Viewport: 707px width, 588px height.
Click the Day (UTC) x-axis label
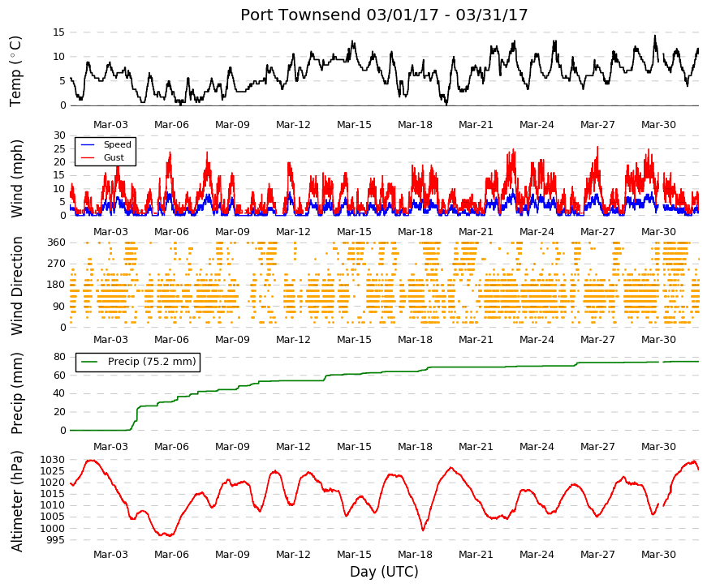pyautogui.click(x=384, y=572)
